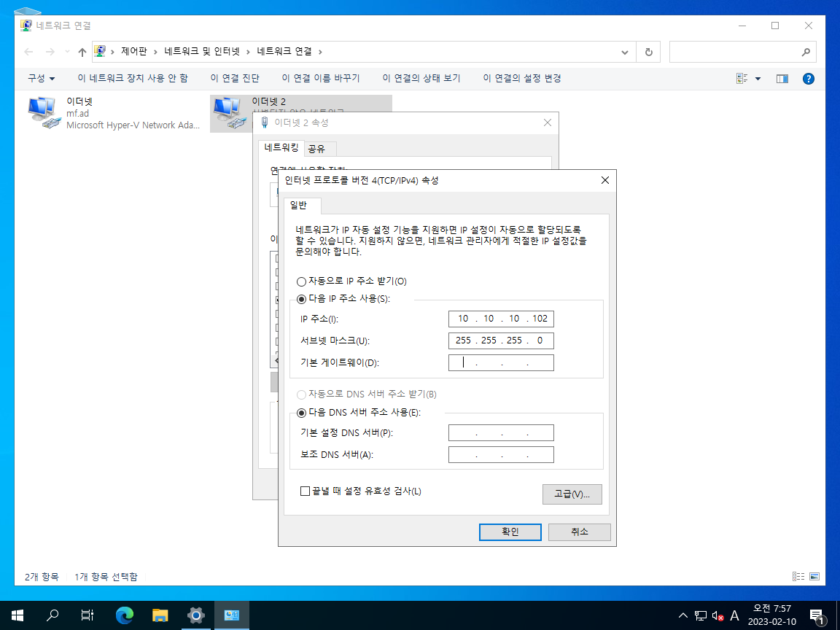Open taskbar search
Image resolution: width=840 pixels, height=630 pixels.
point(52,615)
